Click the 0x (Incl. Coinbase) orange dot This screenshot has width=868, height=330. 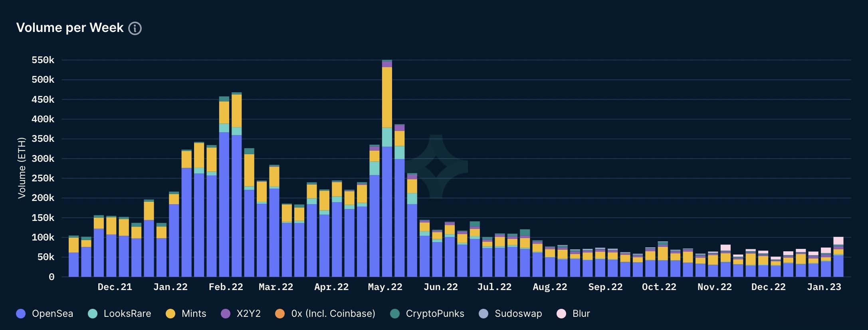click(280, 314)
